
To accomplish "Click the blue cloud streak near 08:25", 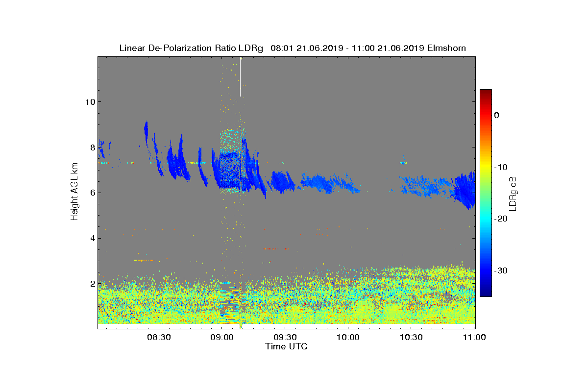I will pyautogui.click(x=146, y=133).
